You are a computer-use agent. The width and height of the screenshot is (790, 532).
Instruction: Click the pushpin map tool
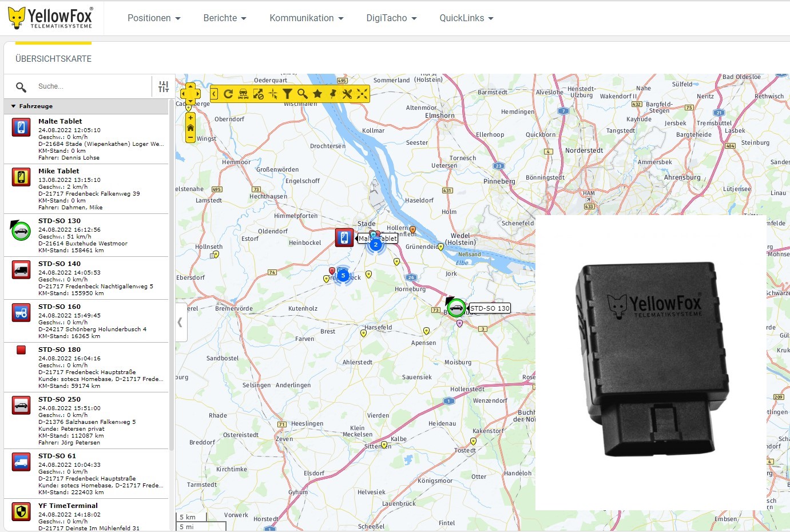click(332, 94)
